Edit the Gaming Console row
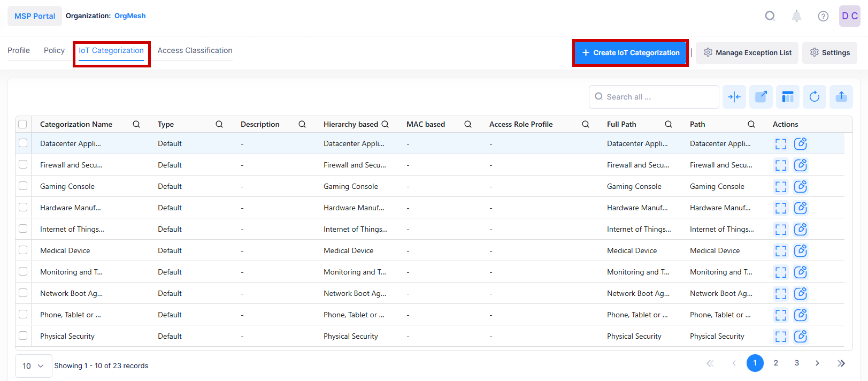The width and height of the screenshot is (868, 381). coord(800,186)
